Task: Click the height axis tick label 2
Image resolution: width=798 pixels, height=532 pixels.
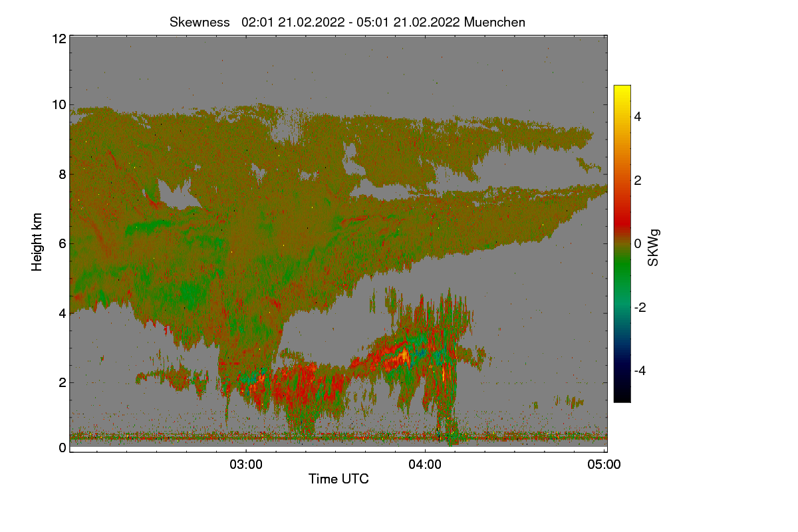Action: [63, 382]
